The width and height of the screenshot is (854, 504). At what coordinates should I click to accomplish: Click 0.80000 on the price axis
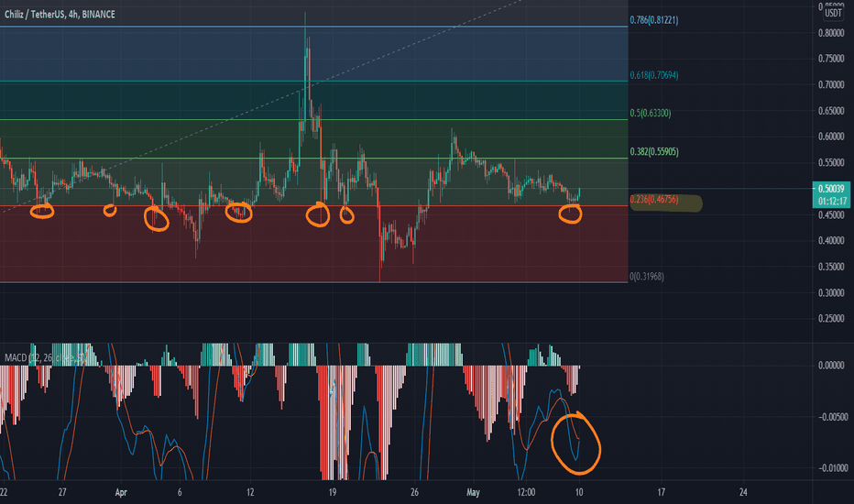coord(831,33)
